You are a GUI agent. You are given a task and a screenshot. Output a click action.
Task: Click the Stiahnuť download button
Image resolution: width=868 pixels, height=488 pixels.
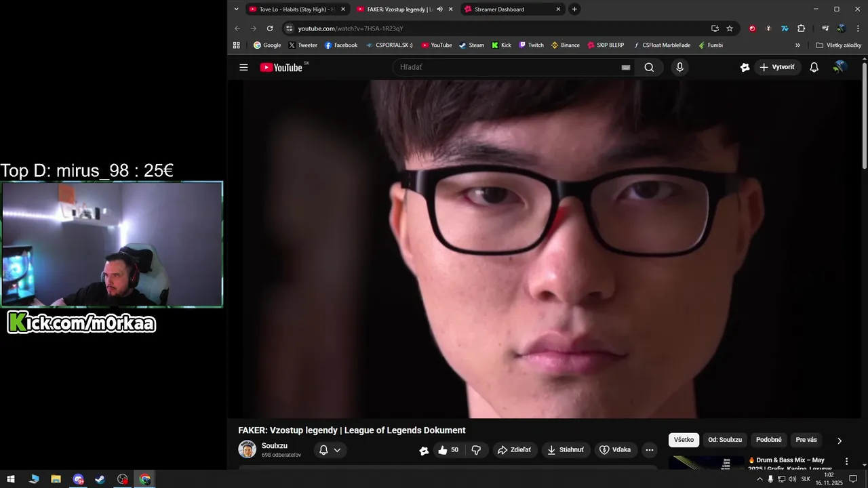point(566,450)
